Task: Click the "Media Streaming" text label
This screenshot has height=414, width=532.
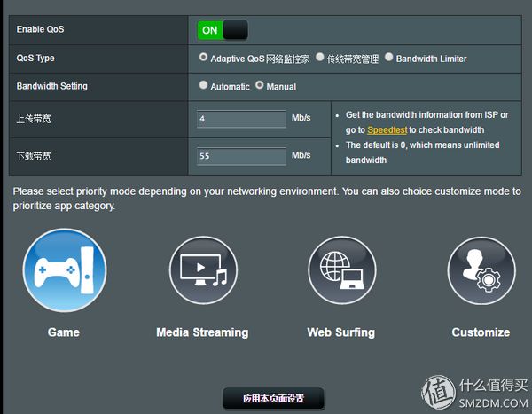Action: tap(202, 332)
